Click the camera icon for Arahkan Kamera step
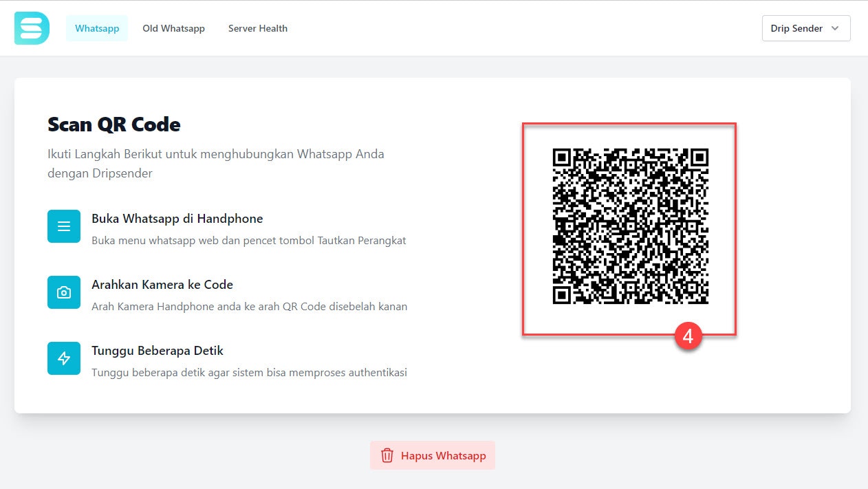Viewport: 868px width, 489px height. pyautogui.click(x=63, y=292)
